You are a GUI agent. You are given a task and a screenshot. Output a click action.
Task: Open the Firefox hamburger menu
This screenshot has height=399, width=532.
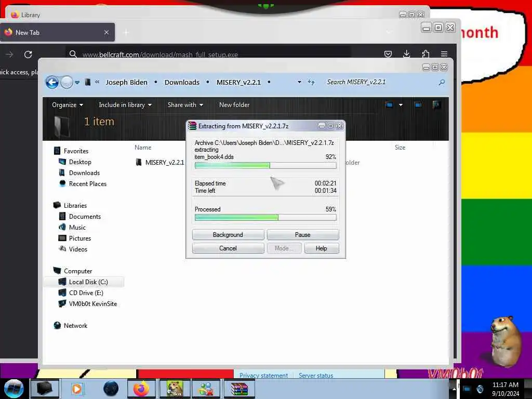(x=444, y=54)
